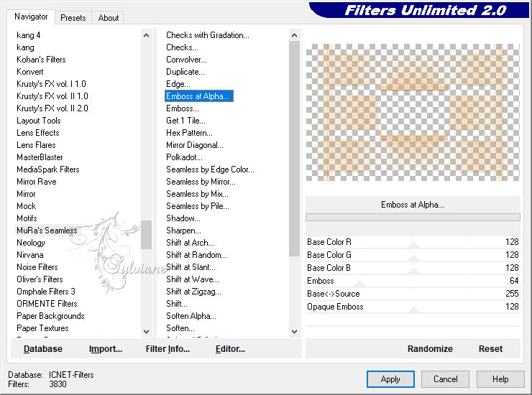This screenshot has height=395, width=532.
Task: Select Soften Alpha... filter
Action: coord(191,316)
